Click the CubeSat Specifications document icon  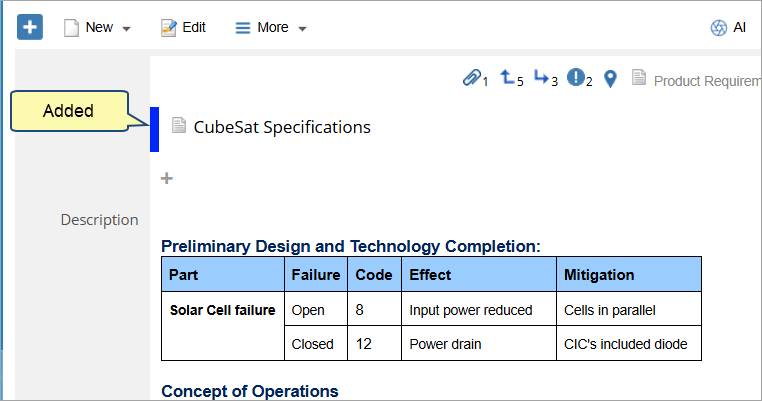click(x=179, y=126)
